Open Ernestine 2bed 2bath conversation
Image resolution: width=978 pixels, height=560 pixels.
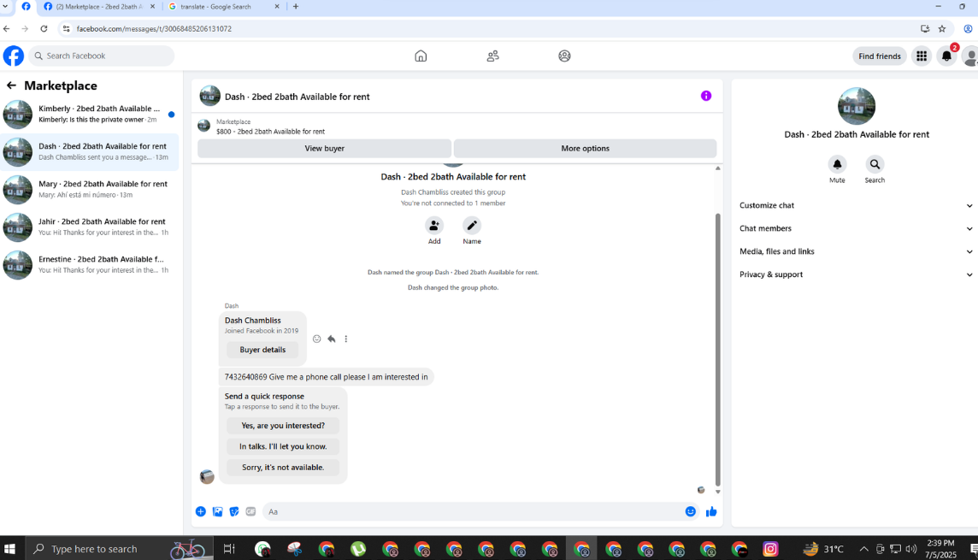click(x=91, y=264)
